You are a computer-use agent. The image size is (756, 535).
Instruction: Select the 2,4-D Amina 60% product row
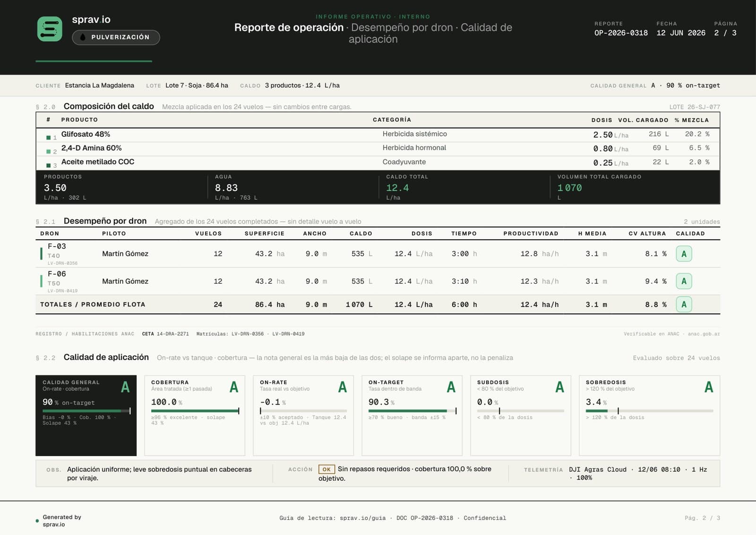[378, 148]
